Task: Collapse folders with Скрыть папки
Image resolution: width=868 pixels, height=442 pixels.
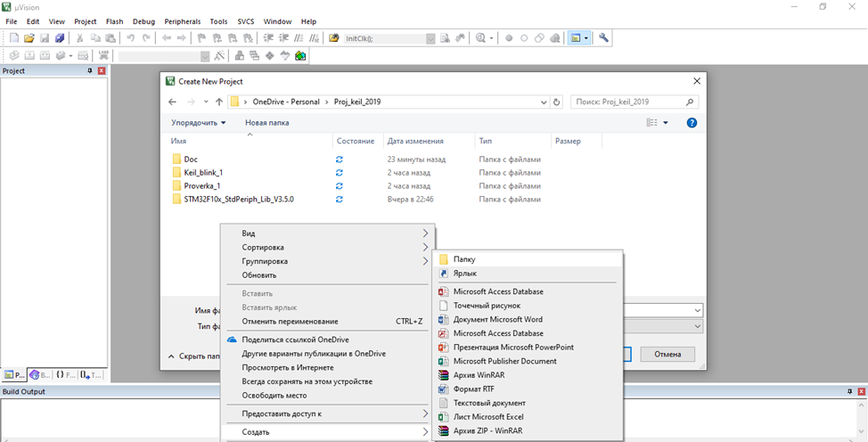Action: tap(193, 356)
